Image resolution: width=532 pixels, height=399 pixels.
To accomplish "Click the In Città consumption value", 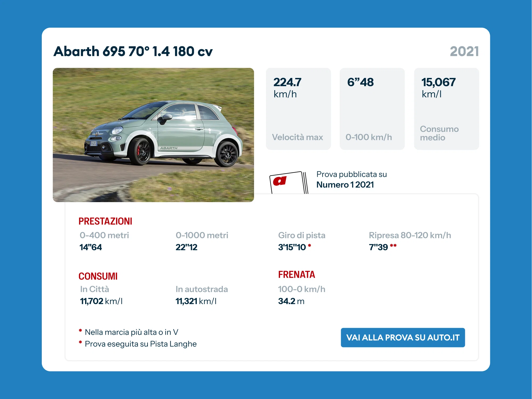I will click(101, 301).
